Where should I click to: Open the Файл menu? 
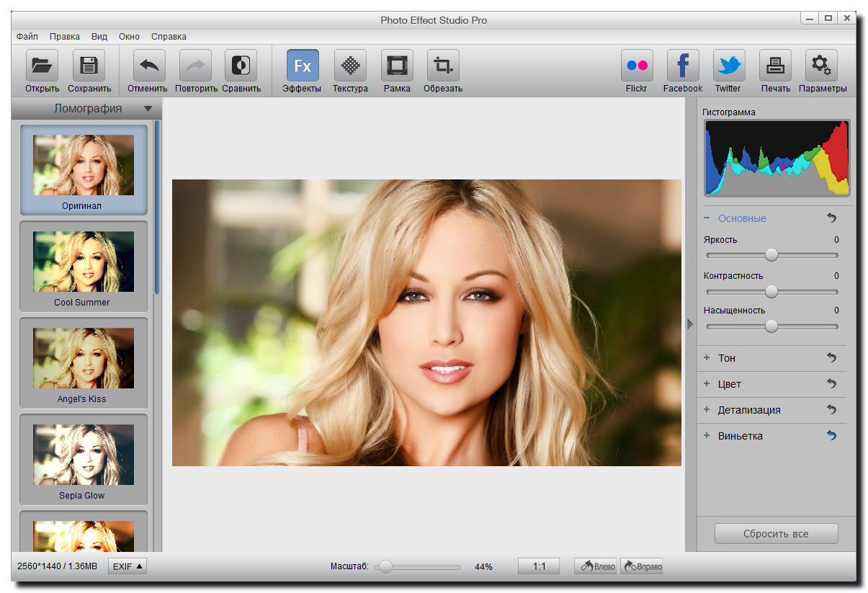pos(27,37)
